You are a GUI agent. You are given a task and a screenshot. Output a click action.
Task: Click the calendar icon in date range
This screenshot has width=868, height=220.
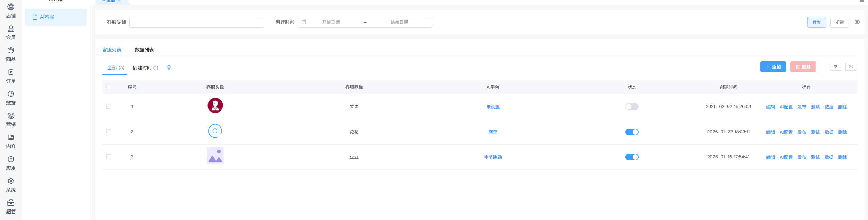[304, 22]
